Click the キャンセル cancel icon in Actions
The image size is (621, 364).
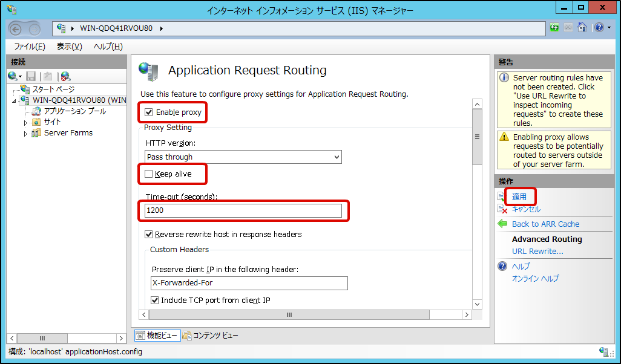pos(502,209)
